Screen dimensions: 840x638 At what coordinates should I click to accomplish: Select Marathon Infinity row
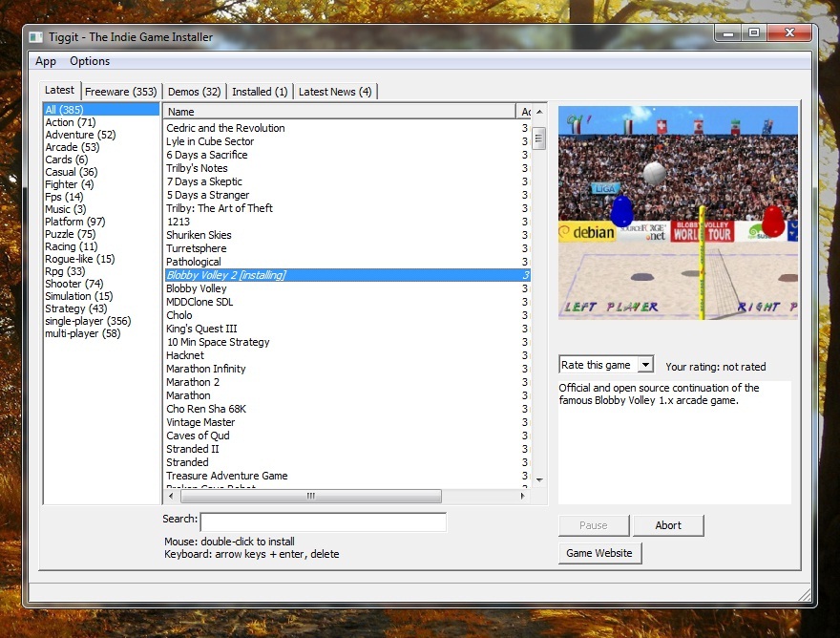(347, 369)
